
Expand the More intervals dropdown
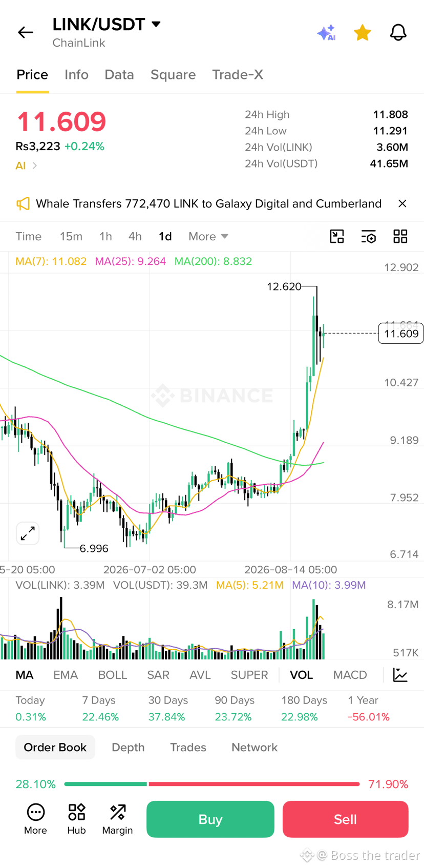tap(208, 236)
